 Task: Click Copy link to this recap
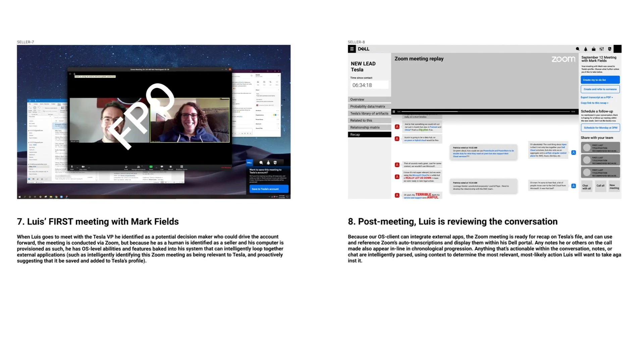click(x=594, y=103)
